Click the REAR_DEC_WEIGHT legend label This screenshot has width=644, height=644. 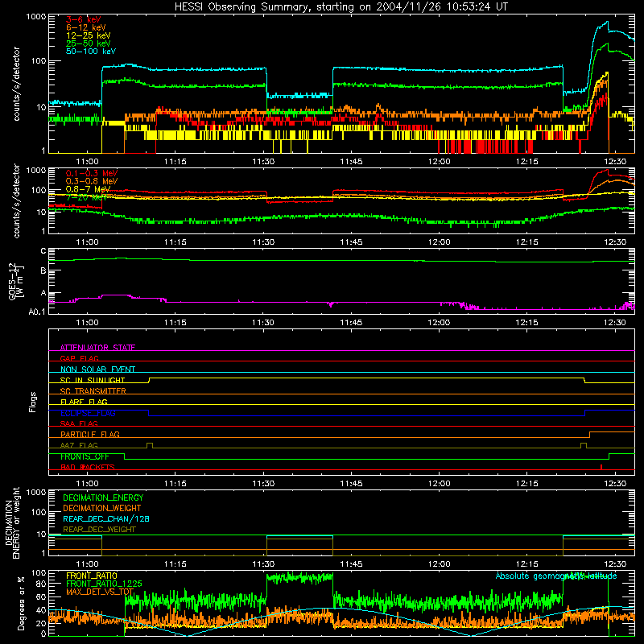[99, 530]
